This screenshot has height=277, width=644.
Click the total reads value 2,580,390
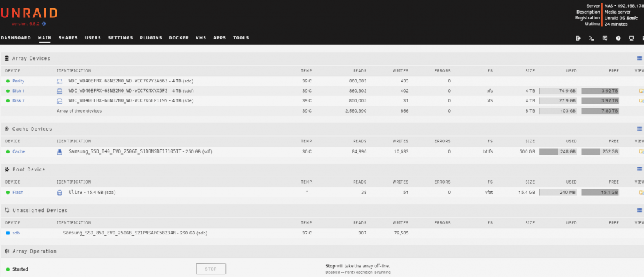coord(355,111)
